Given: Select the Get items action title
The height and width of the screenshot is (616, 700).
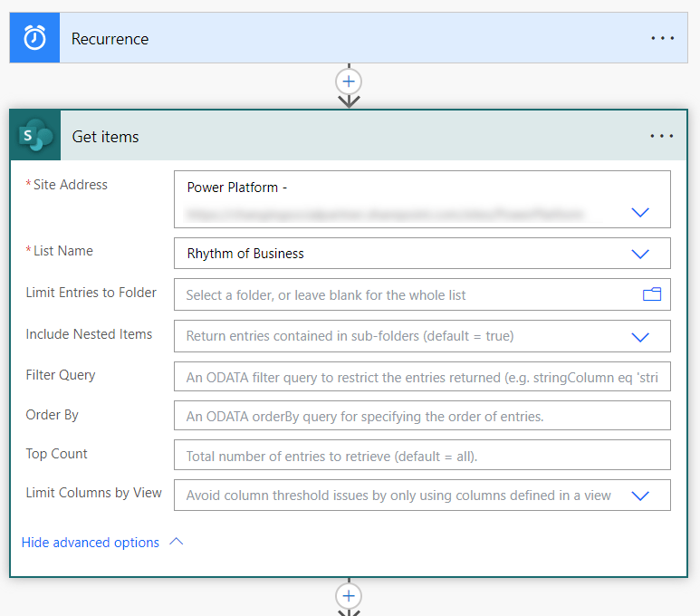Looking at the screenshot, I should (x=105, y=137).
